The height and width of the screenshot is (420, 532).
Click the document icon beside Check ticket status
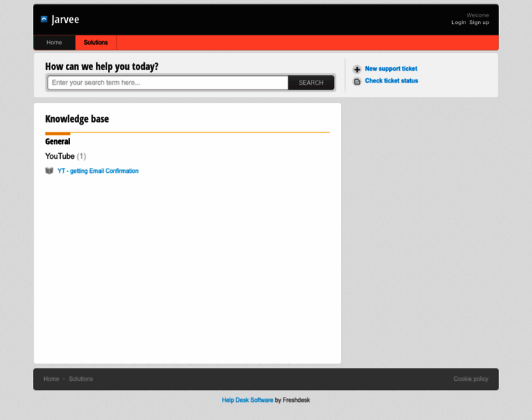coord(357,82)
